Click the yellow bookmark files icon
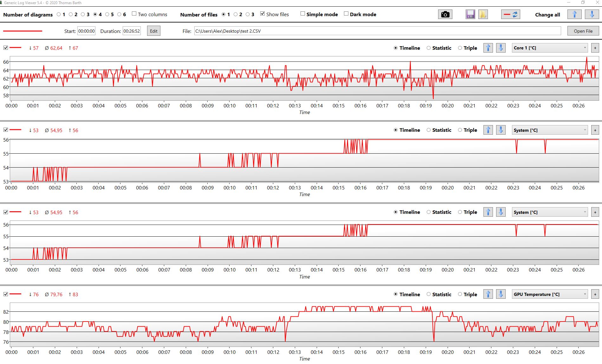This screenshot has height=364, width=602. (483, 15)
